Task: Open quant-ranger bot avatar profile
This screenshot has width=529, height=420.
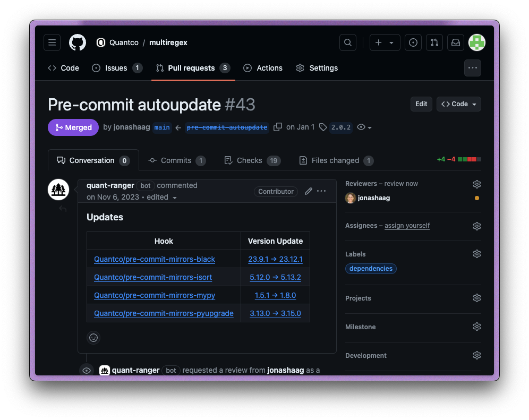Action: tap(58, 190)
